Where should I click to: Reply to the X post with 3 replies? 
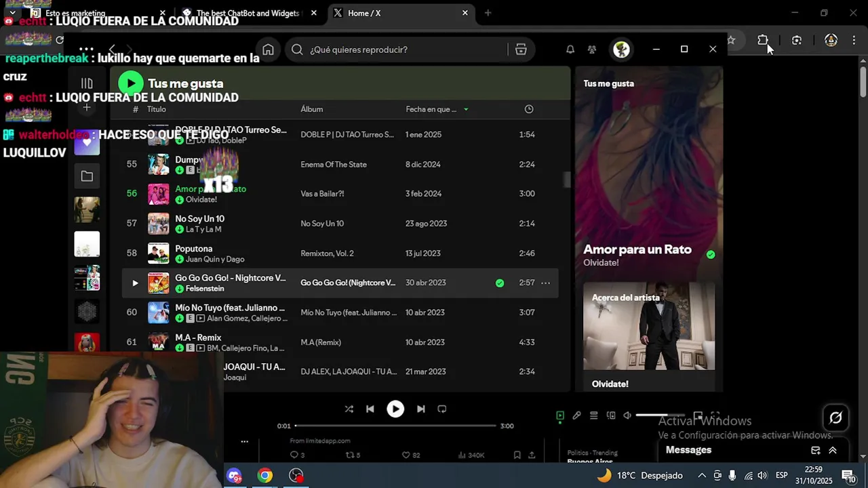pos(297,455)
